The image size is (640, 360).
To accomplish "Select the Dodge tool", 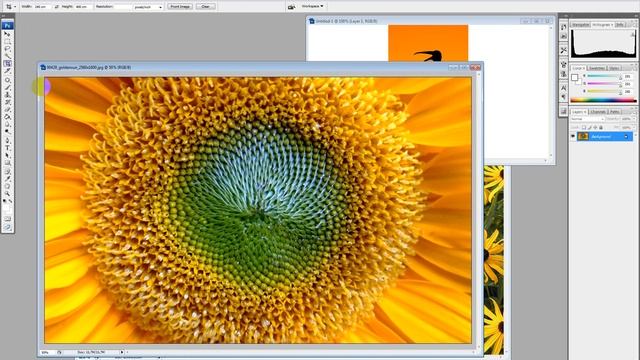I will pos(7,131).
